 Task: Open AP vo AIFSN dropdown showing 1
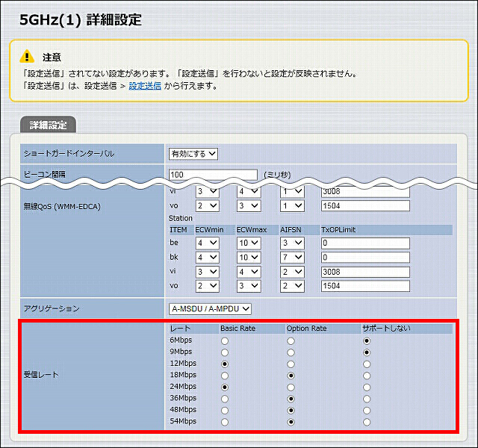tap(292, 206)
